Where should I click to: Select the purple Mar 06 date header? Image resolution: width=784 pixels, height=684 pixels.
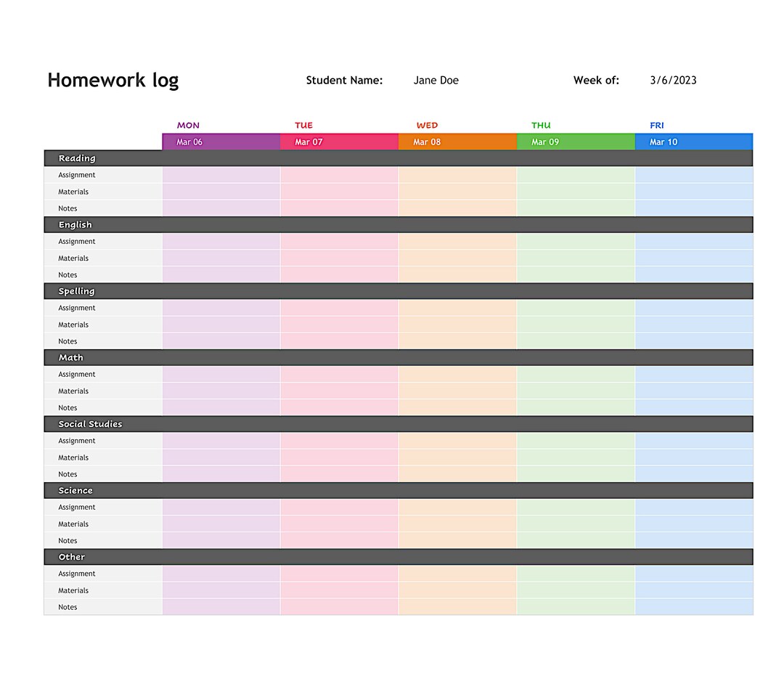click(189, 142)
